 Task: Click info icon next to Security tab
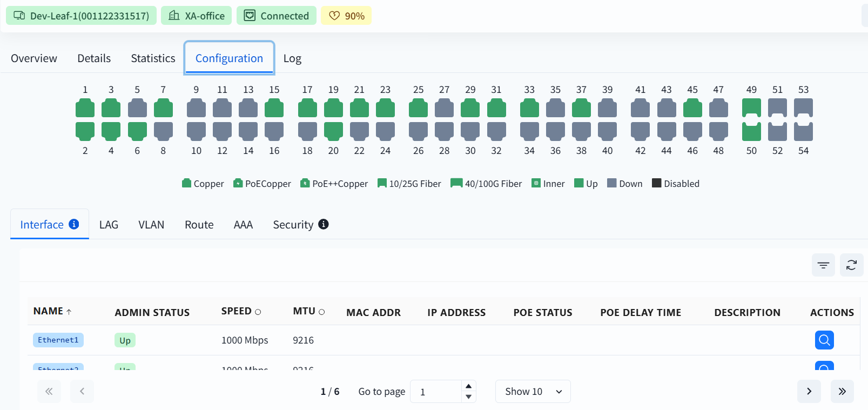(x=324, y=224)
